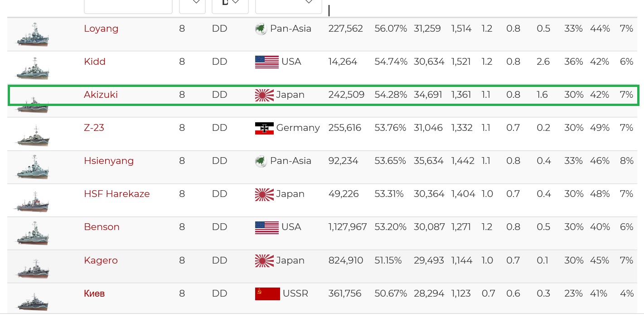Click the Pan-Asia globe icon beside Hsienyang

point(261,161)
